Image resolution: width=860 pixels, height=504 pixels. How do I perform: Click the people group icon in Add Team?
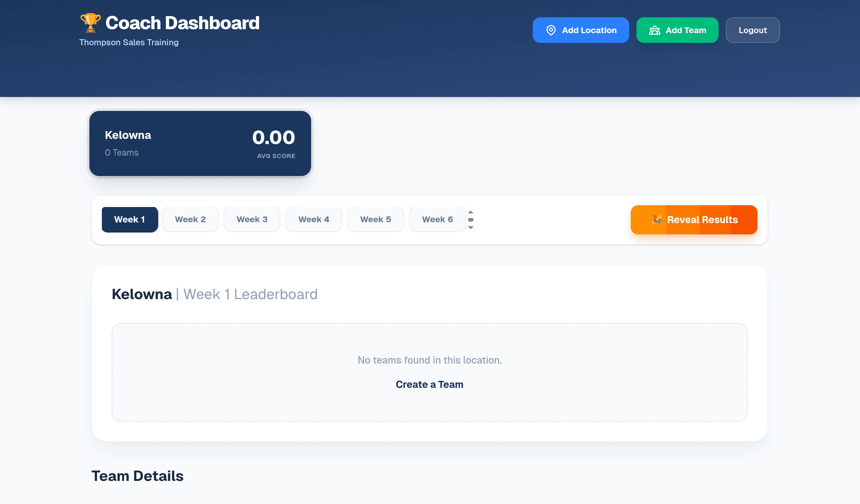[x=654, y=30]
